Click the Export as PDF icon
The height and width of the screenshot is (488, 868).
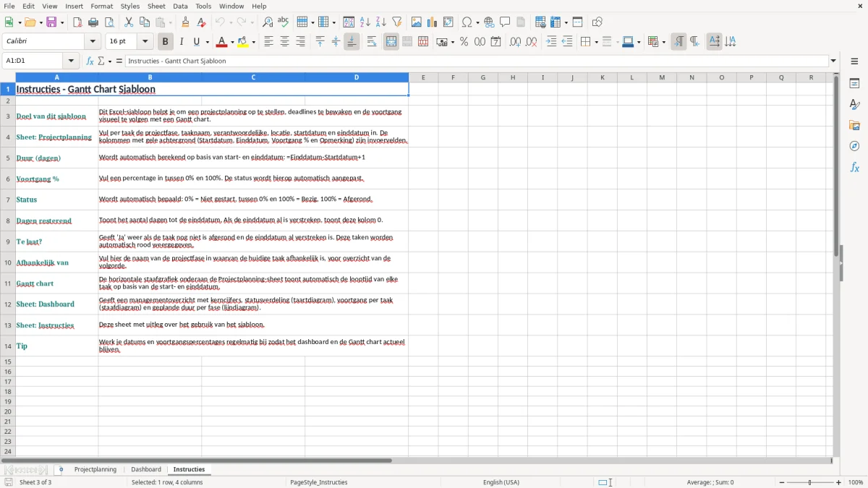[77, 22]
